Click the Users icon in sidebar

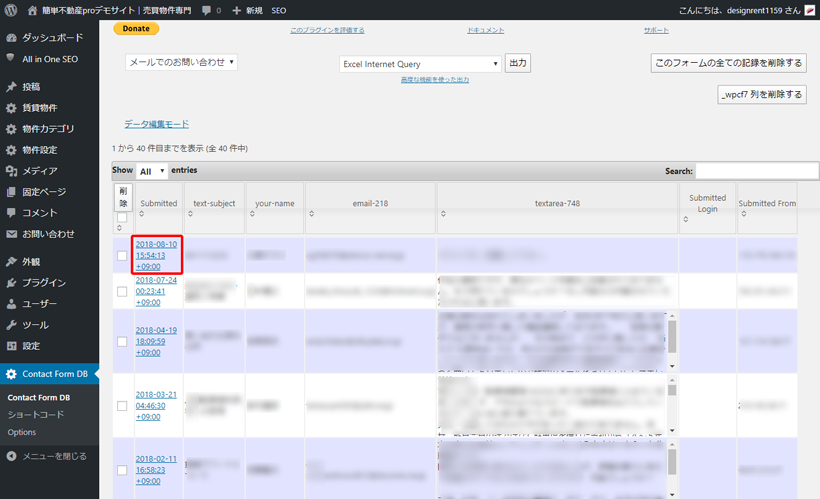pyautogui.click(x=11, y=304)
